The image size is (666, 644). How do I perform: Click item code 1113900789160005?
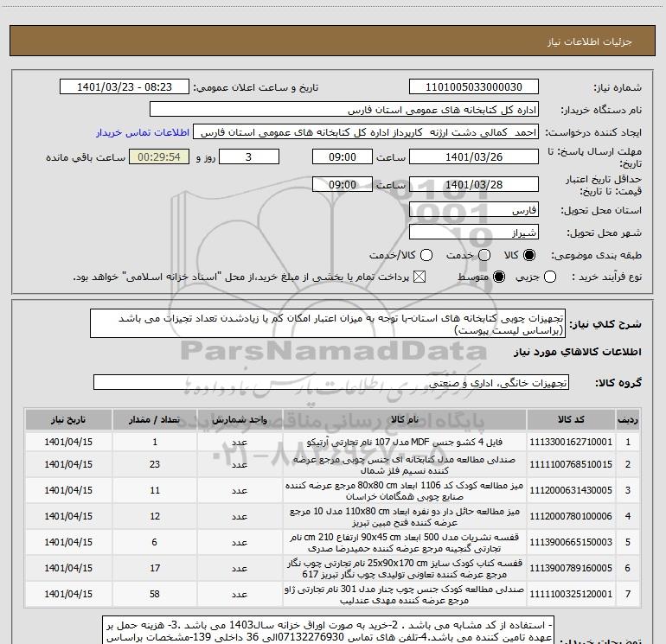click(x=571, y=568)
